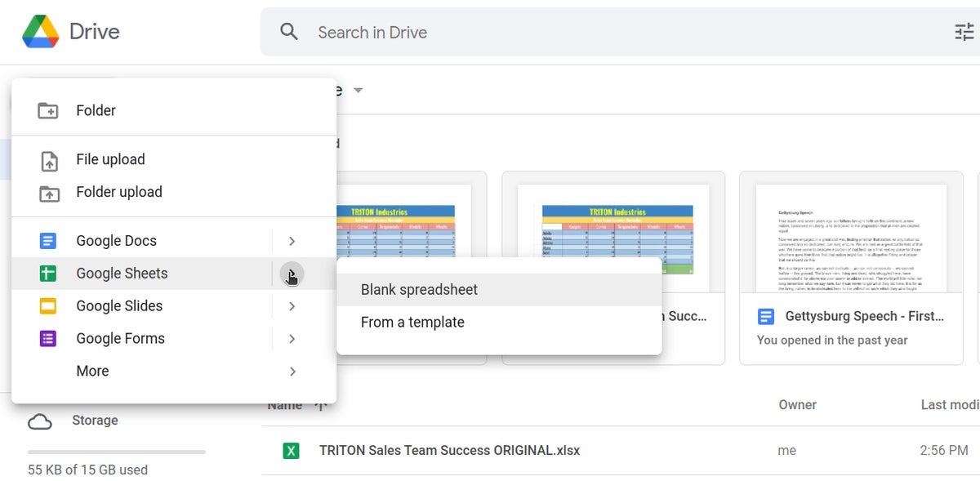Screen dimensions: 980x481
Task: Click the Excel file icon for TRITON Sales
Action: point(291,450)
